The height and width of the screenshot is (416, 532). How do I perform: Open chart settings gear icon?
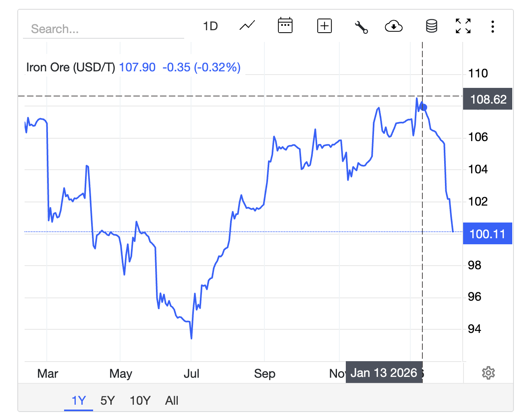[x=488, y=373]
